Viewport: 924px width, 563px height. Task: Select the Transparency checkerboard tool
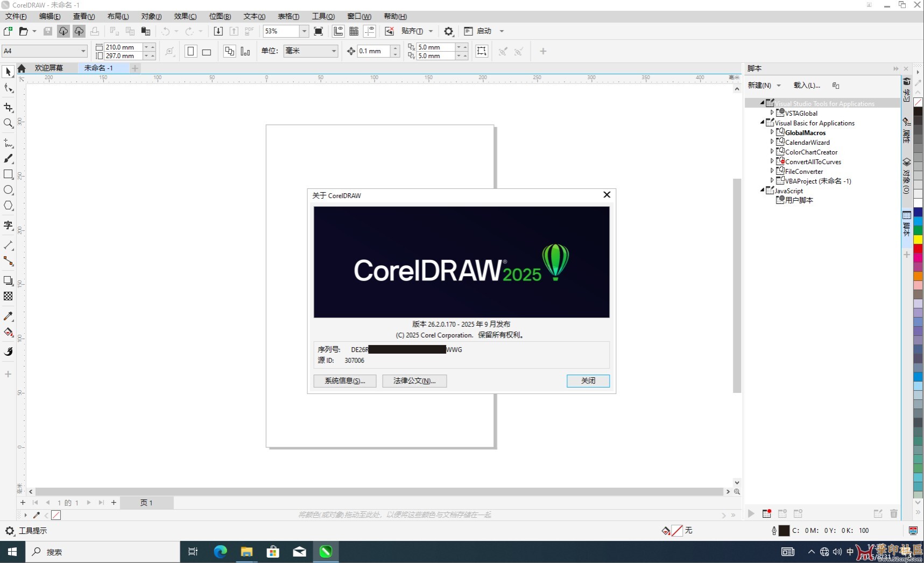(8, 296)
